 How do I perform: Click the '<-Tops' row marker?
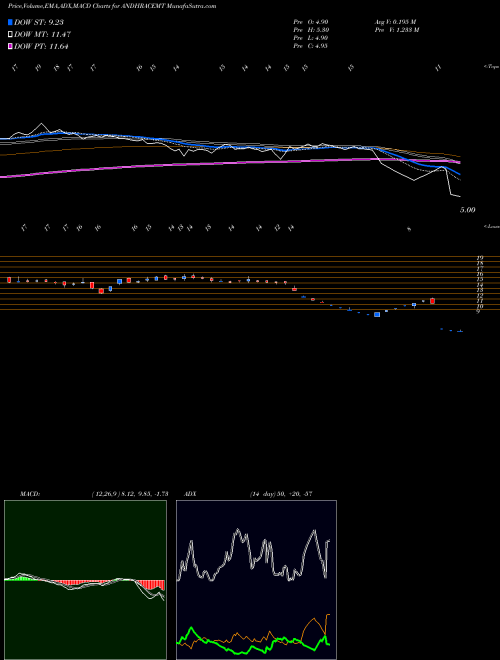491,67
